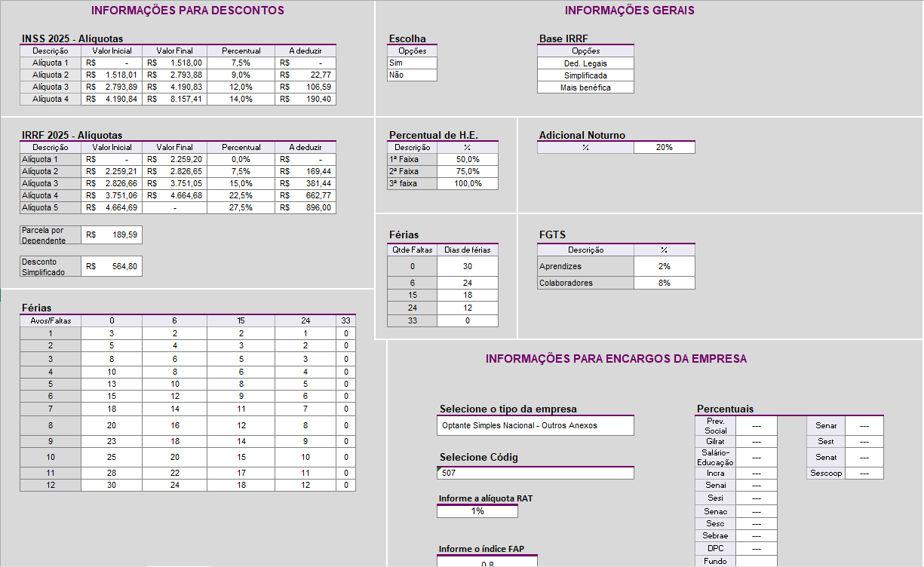Select the 'Selecione o tipo da empresa' label
Image resolution: width=924 pixels, height=567 pixels.
tap(508, 409)
